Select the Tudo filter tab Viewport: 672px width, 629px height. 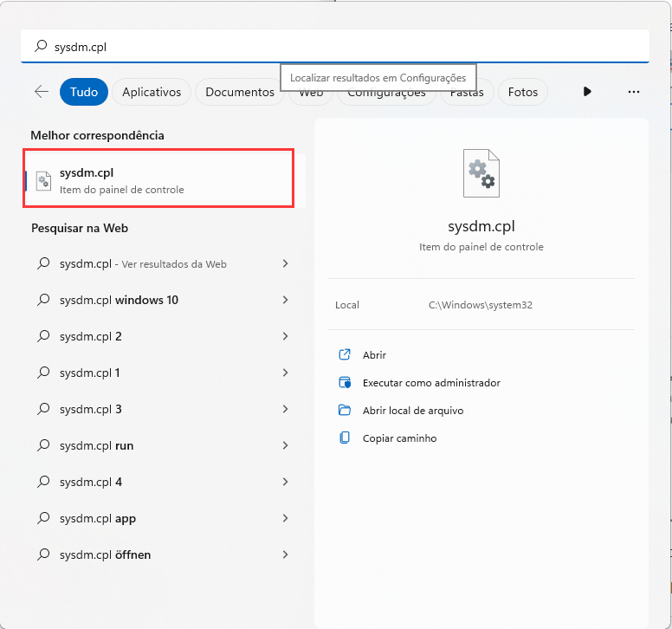(84, 92)
